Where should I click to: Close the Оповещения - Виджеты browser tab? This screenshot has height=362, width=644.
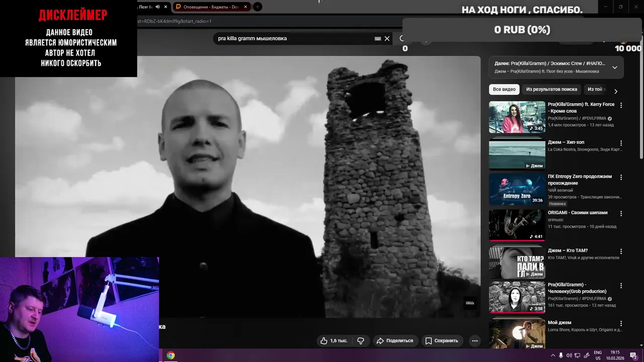(245, 7)
